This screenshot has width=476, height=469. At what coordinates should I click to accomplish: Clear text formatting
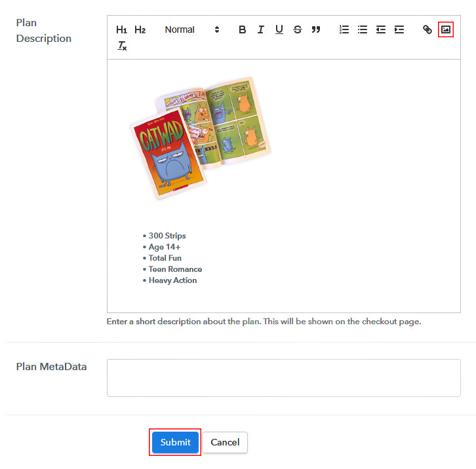tap(122, 46)
